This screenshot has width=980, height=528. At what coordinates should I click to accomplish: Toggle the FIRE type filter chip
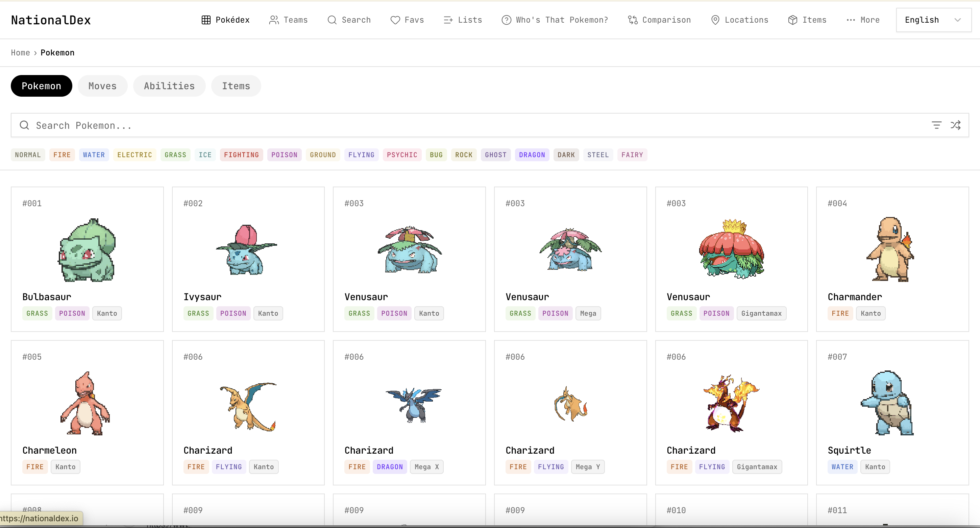click(x=62, y=154)
